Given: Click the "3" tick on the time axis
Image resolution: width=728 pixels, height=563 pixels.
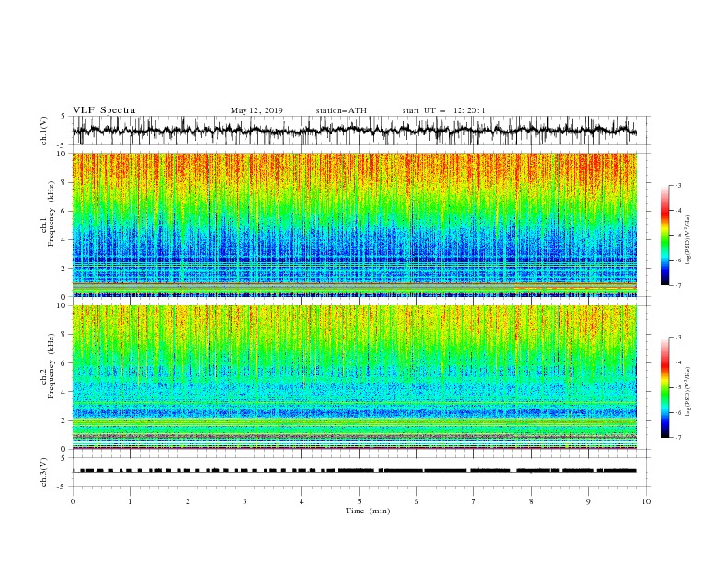Looking at the screenshot, I should point(245,501).
